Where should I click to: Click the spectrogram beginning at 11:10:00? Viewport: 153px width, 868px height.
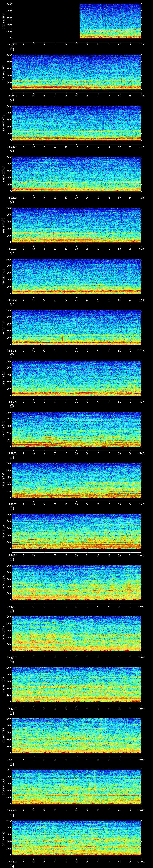pyautogui.click(x=77, y=327)
